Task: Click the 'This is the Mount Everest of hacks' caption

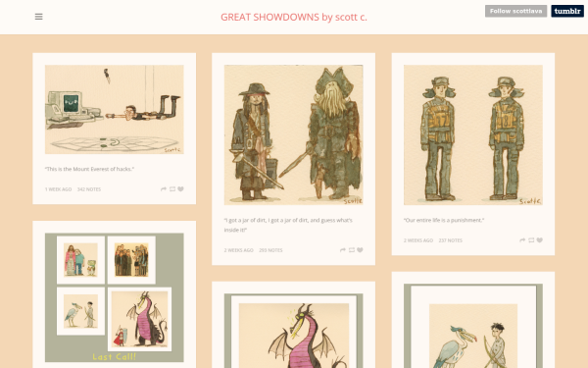Action: point(89,169)
